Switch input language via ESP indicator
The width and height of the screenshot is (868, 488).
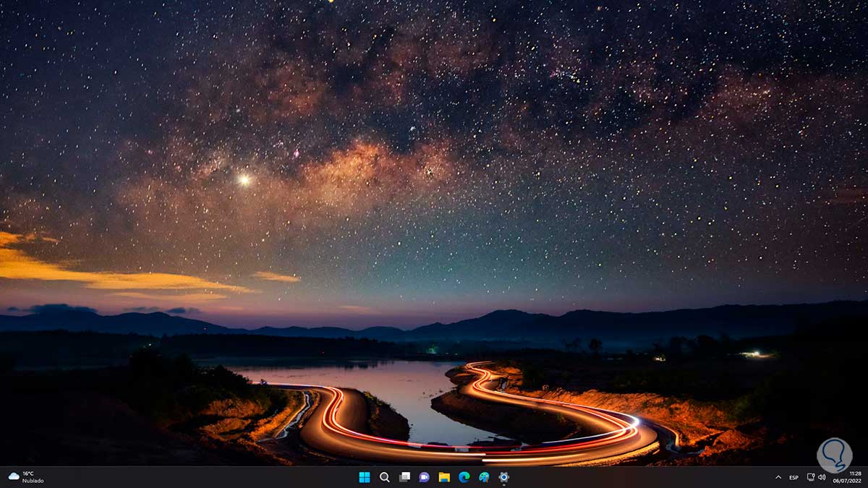pyautogui.click(x=793, y=477)
